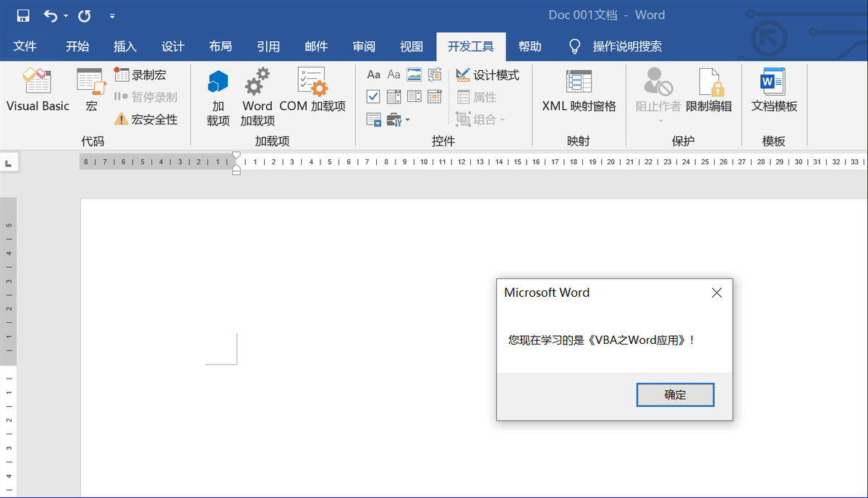Switch to the 审阅 review tab

[364, 46]
